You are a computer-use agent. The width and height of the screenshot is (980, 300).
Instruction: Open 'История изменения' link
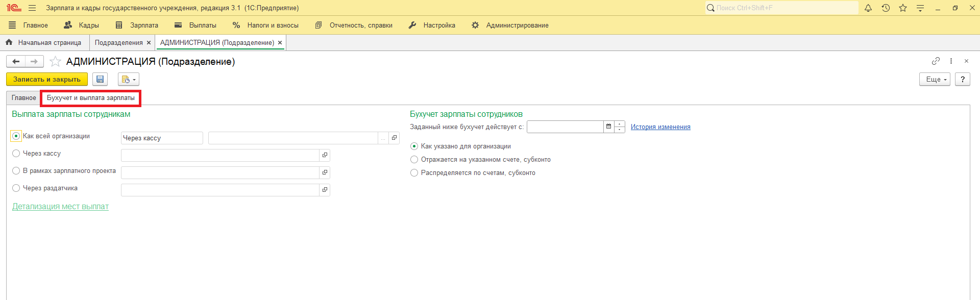pyautogui.click(x=660, y=127)
